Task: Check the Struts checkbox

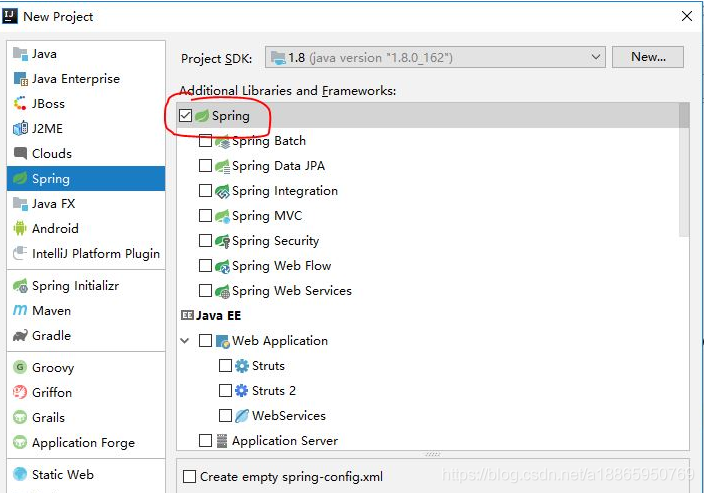Action: 225,366
